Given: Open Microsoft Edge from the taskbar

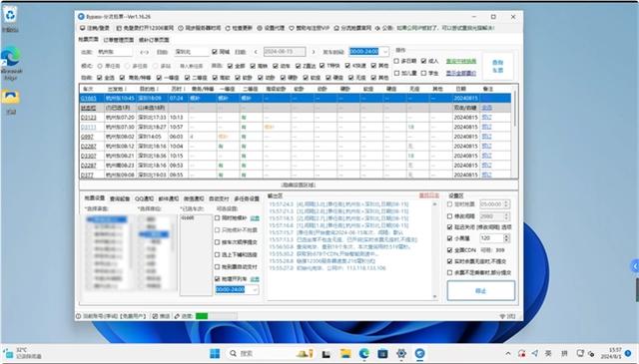Looking at the screenshot, I should (363, 353).
